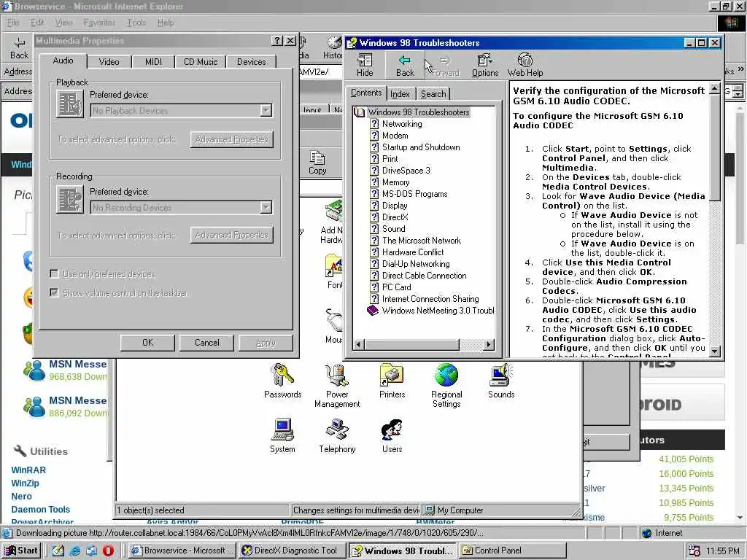
Task: Open the Recording preferred device dropdown
Action: (266, 207)
